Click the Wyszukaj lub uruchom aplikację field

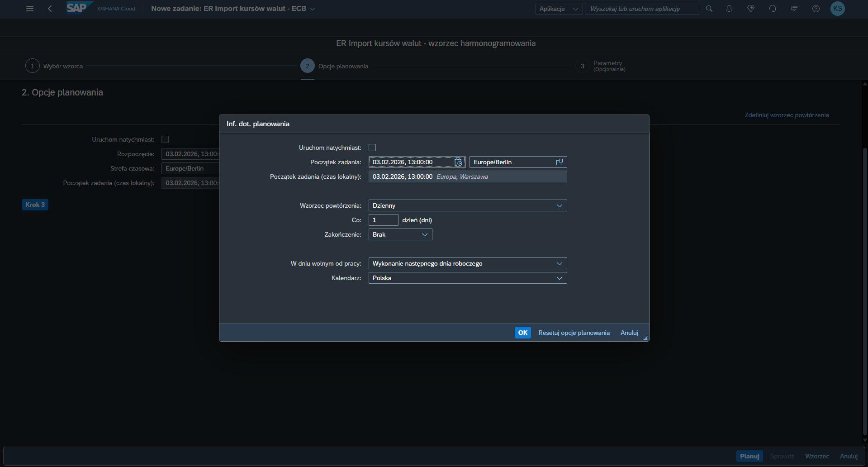click(642, 9)
